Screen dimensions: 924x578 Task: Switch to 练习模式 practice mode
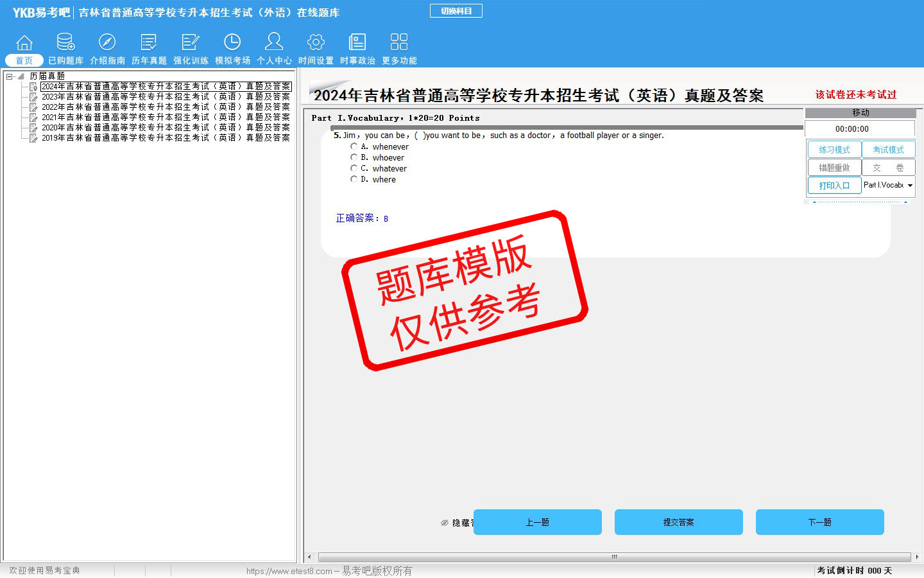click(834, 150)
